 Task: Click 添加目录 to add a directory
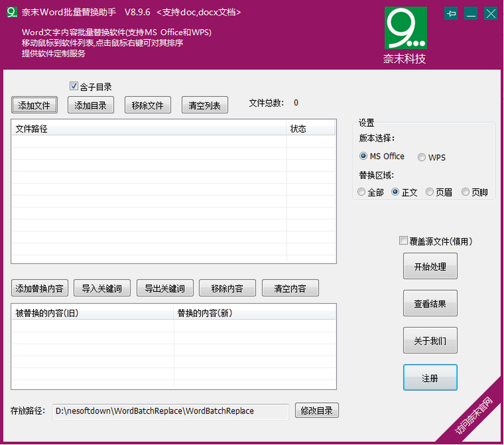pyautogui.click(x=91, y=105)
